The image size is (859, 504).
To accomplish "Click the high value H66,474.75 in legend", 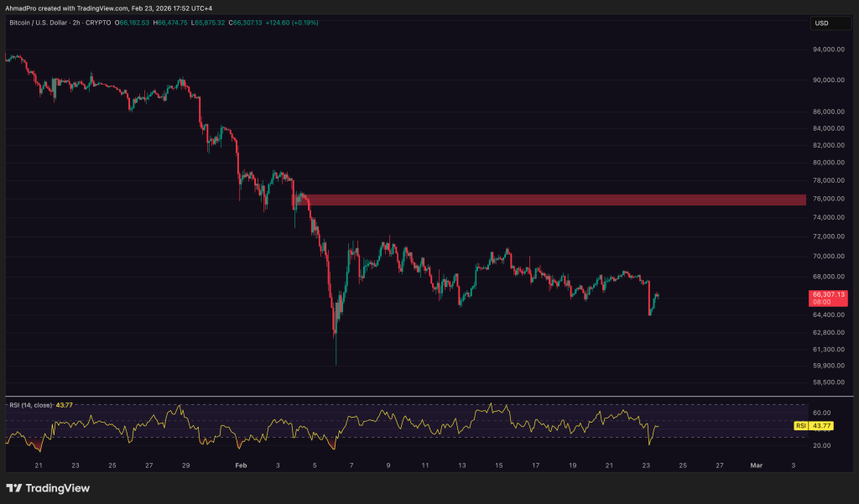I will tap(174, 24).
